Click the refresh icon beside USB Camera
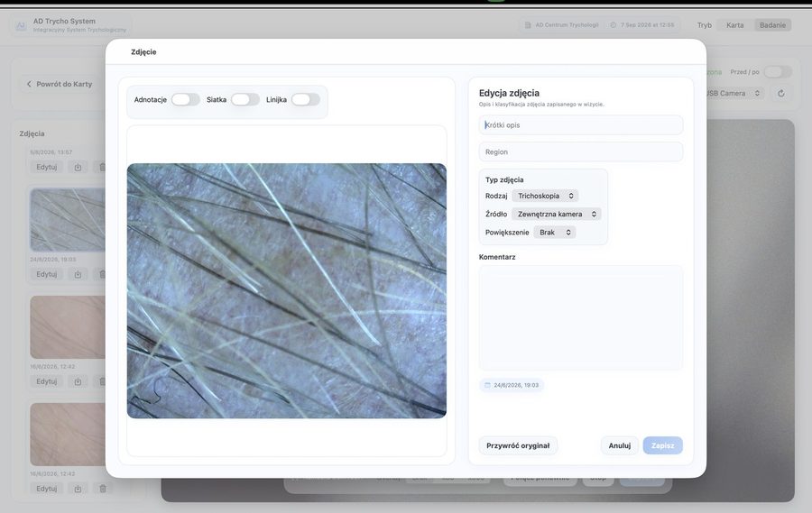812x513 pixels. point(781,93)
